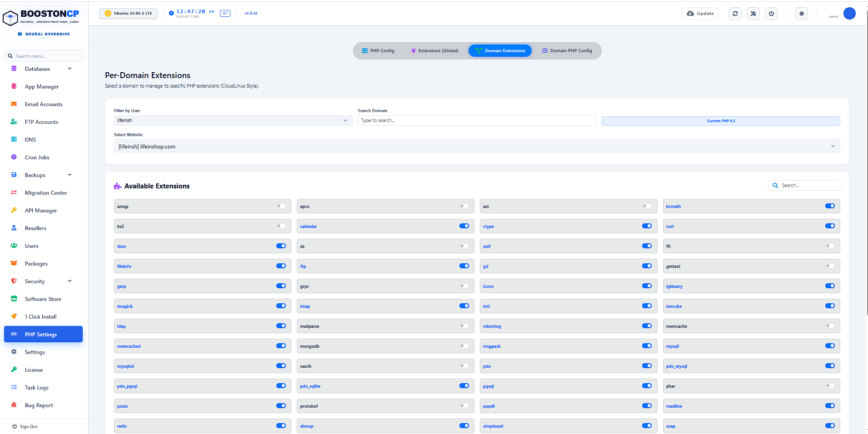Switch to Extensions (Global) tab

point(434,51)
